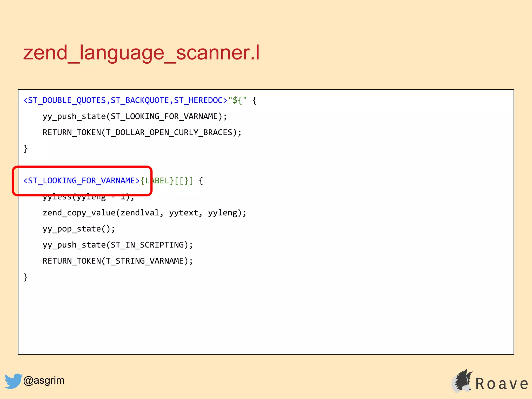Click the RETURN_TOKEN(T_STRING_VARNAME); line
Viewport: 532px width, 399px height.
[118, 261]
